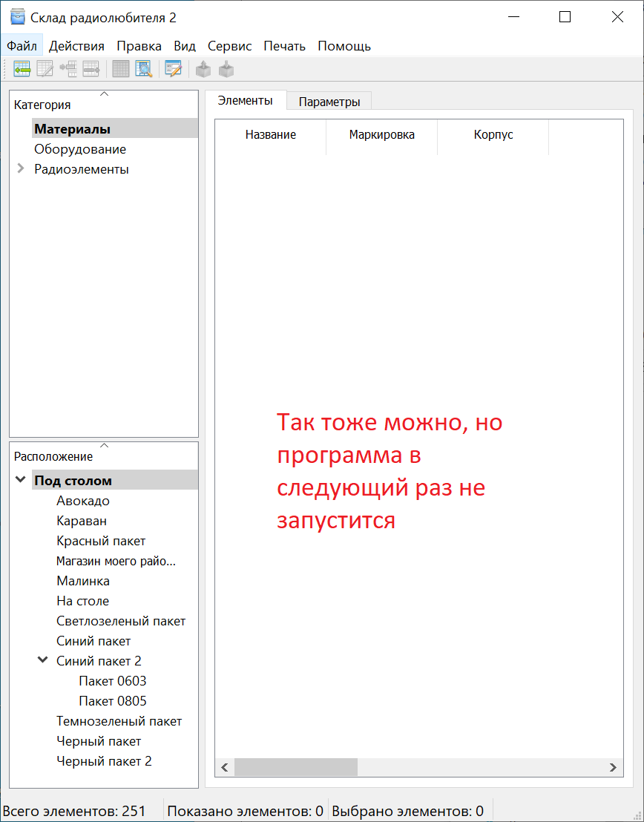The width and height of the screenshot is (644, 822).
Task: Select Оборудование in the category tree
Action: coord(80,149)
